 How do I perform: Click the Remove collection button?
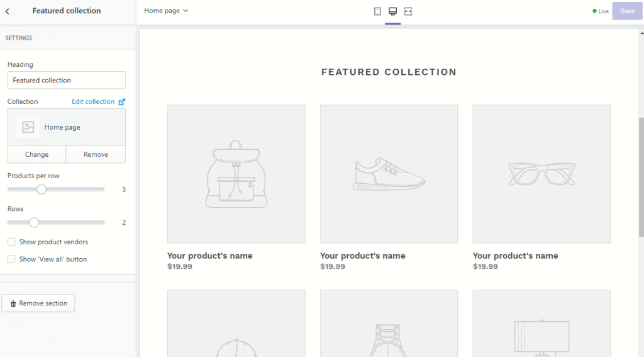point(96,154)
